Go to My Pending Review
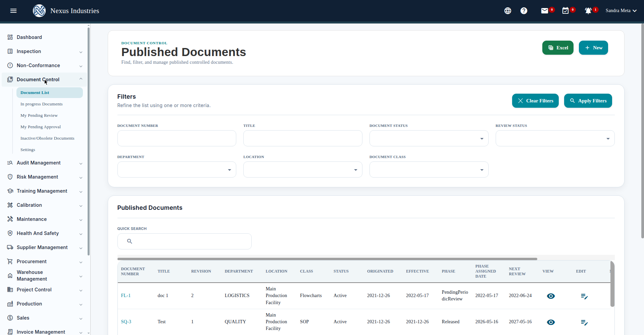Image resolution: width=644 pixels, height=335 pixels. [39, 115]
